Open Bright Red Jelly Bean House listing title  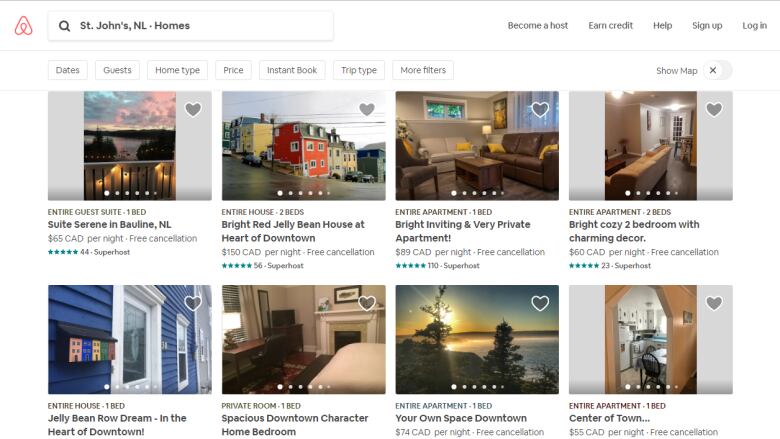pos(293,231)
